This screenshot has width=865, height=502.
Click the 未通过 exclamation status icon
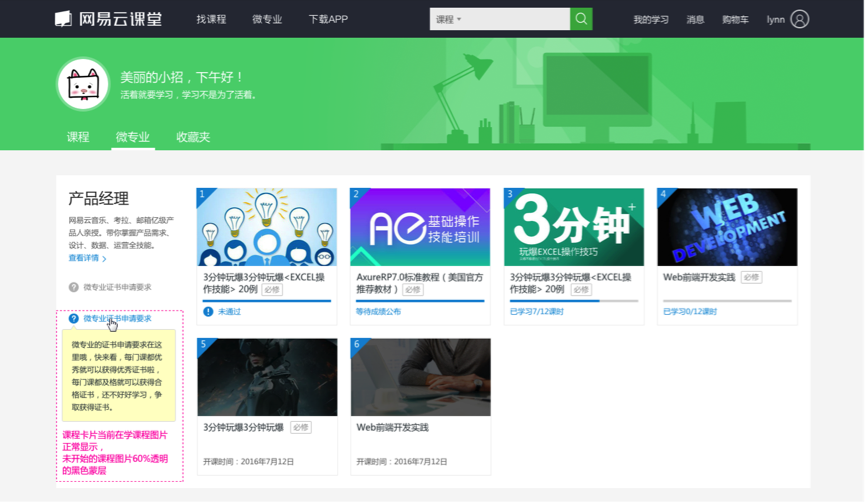tap(208, 312)
